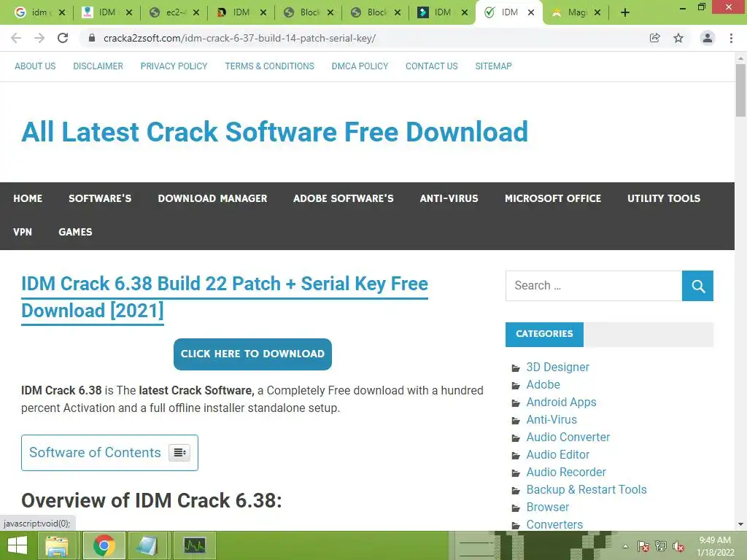Open ANTI-VIRUS menu item
Image resolution: width=747 pixels, height=560 pixels.
(449, 198)
